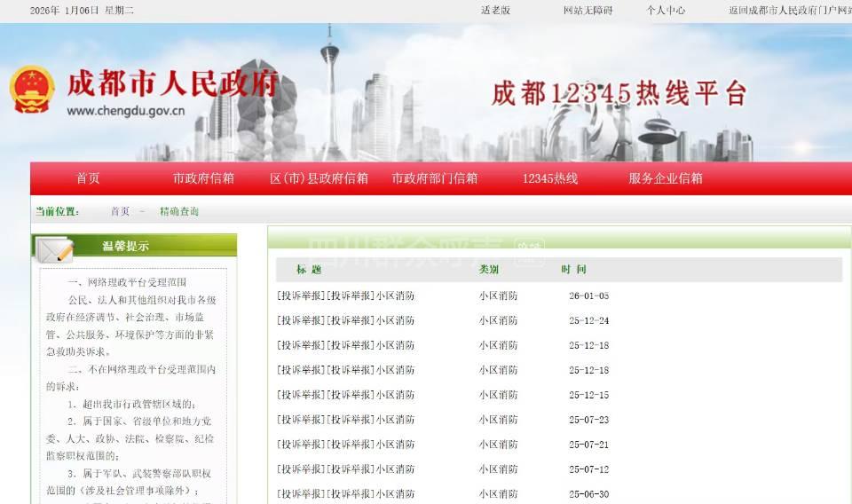852x504 pixels.
Task: Click the national emblem logo
Action: coord(33,90)
